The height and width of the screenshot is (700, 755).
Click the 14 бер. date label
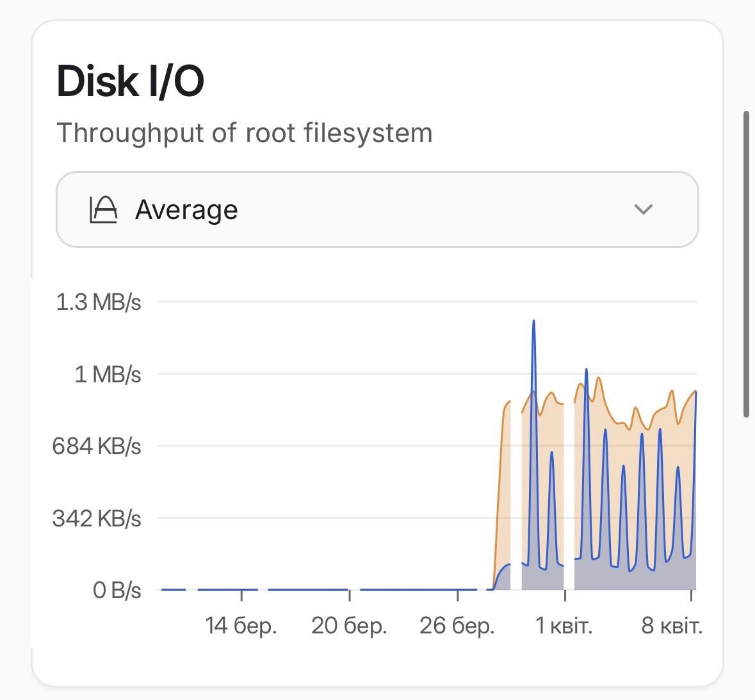(241, 626)
